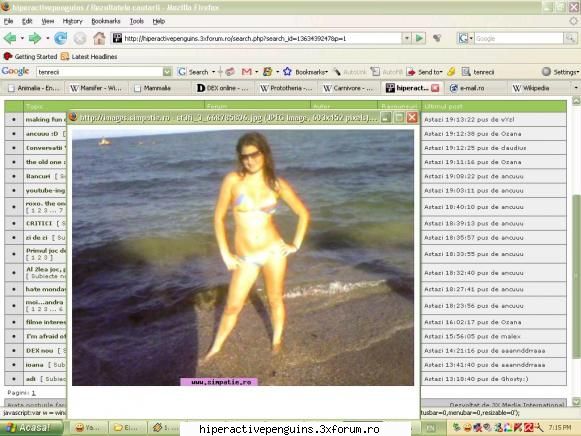581x436 pixels.
Task: Open the Getting Started bookmark
Action: (30, 57)
